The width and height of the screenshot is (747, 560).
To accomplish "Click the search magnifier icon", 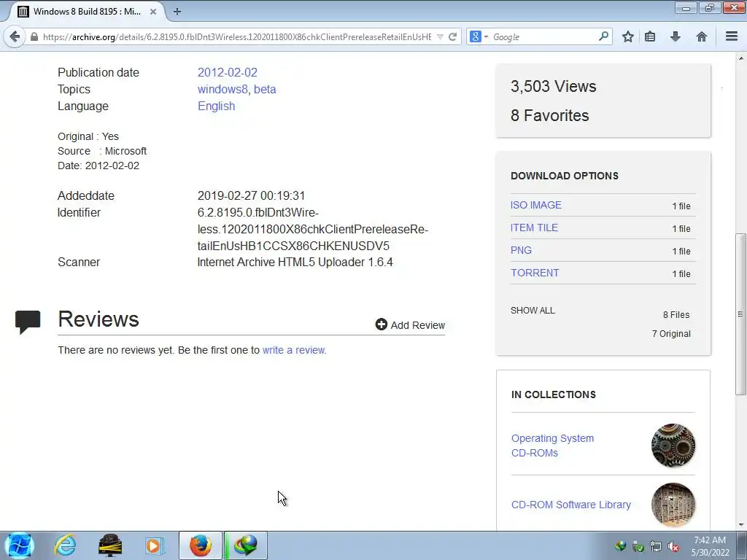I will pos(603,36).
